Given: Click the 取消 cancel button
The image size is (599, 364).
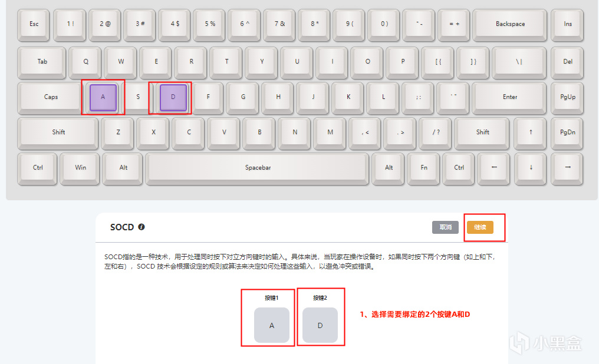Looking at the screenshot, I should (x=446, y=227).
